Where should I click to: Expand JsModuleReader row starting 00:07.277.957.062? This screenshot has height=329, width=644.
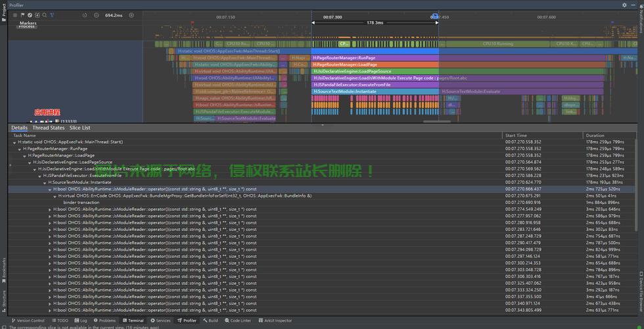50,216
